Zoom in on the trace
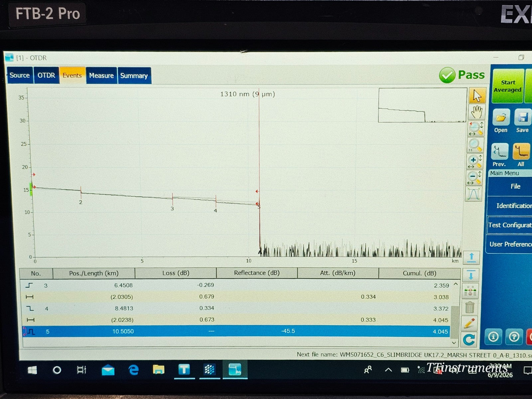 474,161
